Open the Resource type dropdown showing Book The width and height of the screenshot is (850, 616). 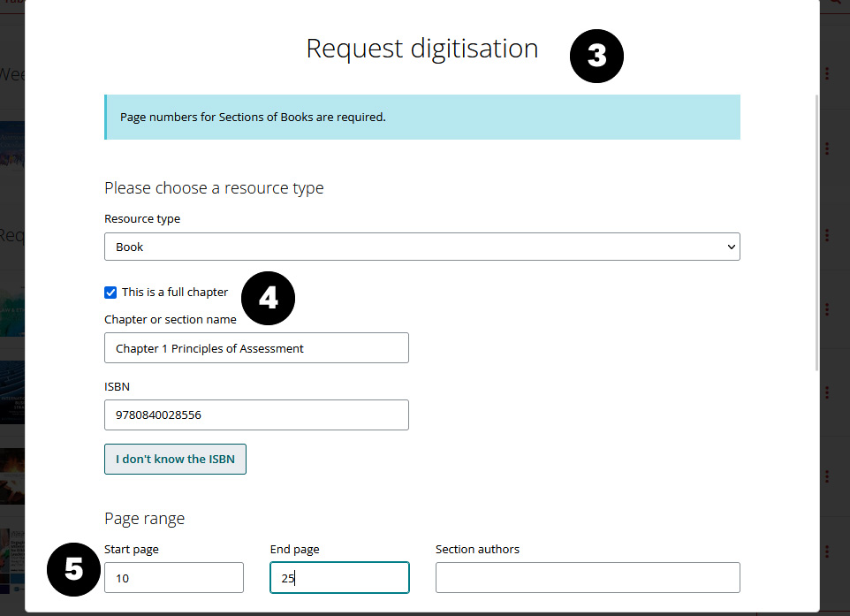click(x=421, y=247)
